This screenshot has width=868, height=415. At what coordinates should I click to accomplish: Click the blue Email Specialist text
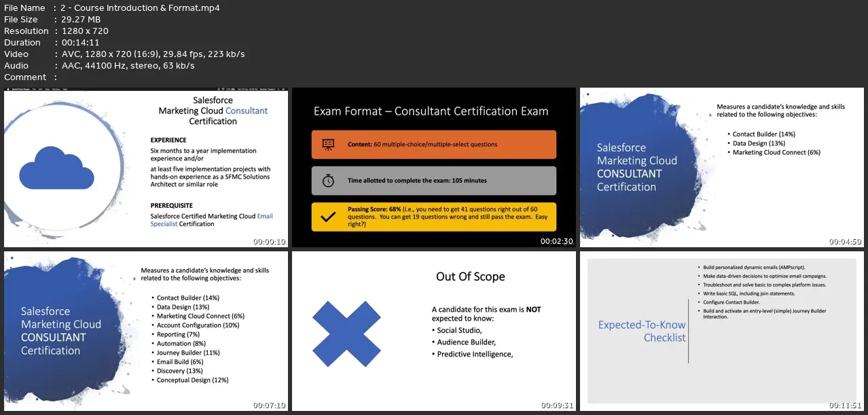point(212,220)
